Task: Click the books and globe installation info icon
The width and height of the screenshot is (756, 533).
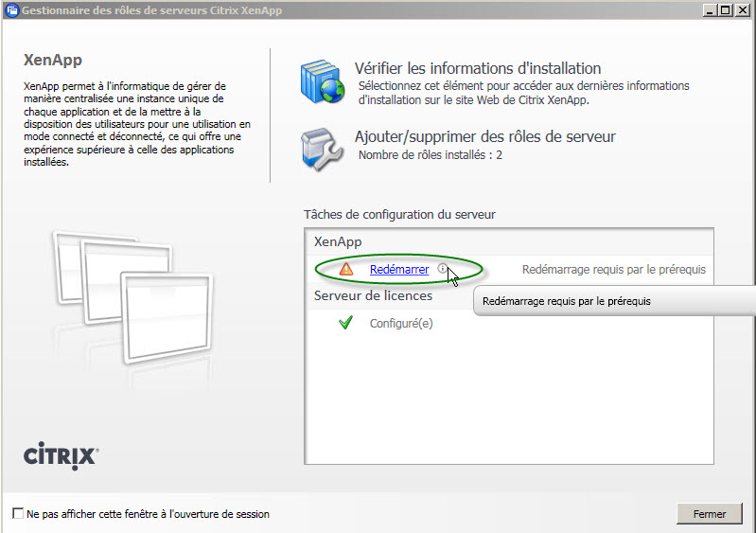Action: [x=323, y=81]
